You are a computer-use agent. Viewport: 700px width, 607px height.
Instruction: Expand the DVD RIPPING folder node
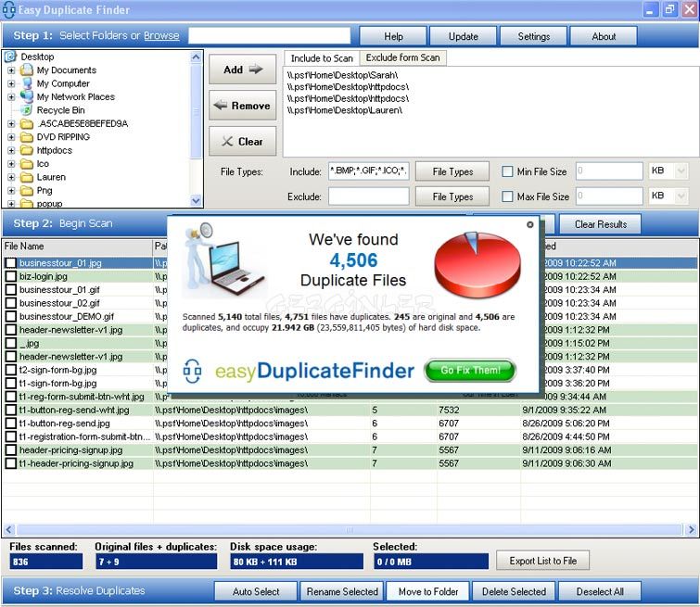pos(12,137)
